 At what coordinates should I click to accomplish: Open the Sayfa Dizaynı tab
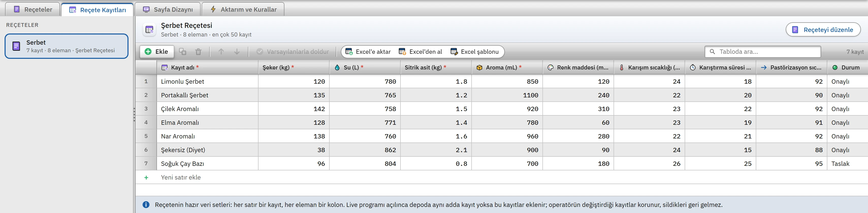tap(167, 9)
